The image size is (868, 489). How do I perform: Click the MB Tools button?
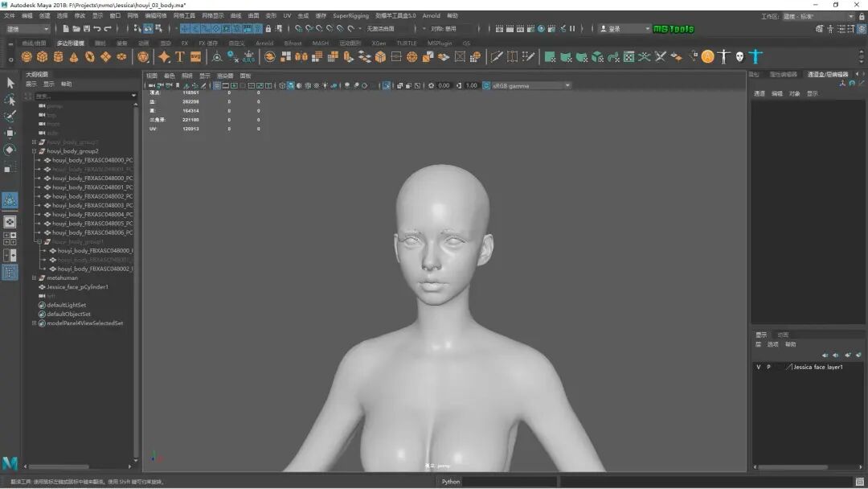coord(674,29)
